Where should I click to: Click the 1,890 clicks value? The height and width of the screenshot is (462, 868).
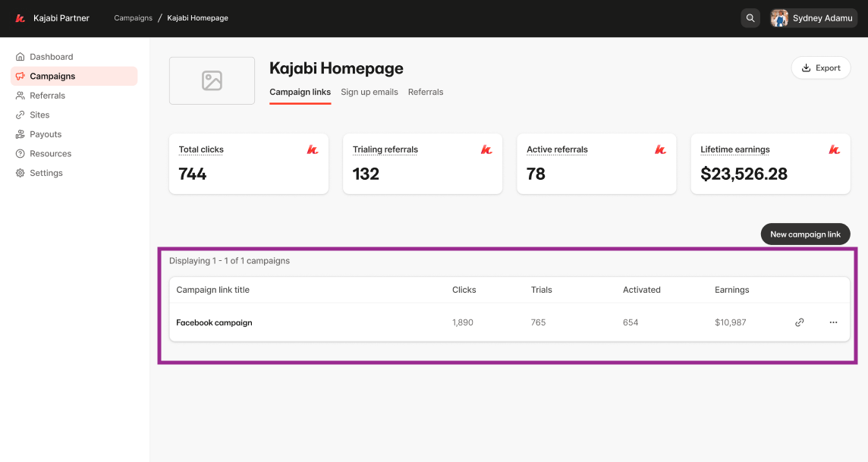tap(463, 322)
